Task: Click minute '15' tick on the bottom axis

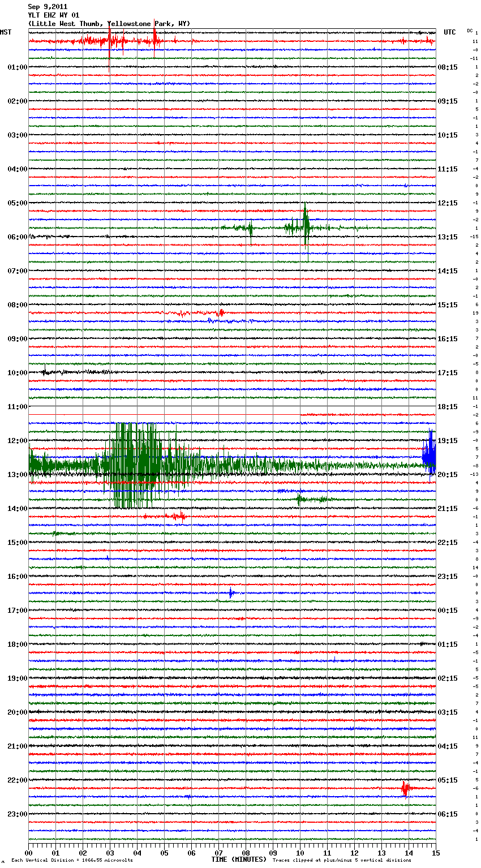Action: point(436,853)
